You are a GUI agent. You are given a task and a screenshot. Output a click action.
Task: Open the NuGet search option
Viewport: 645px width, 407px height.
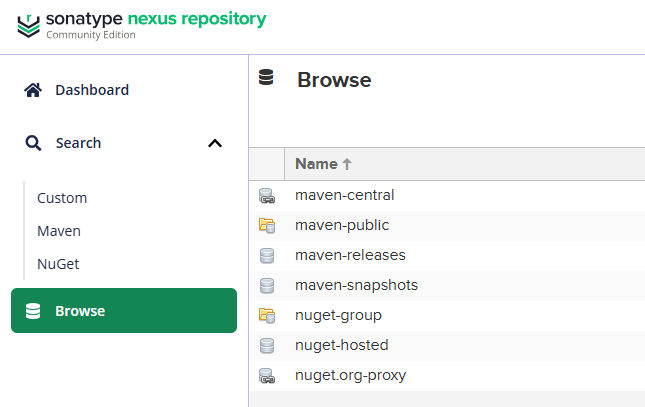click(58, 264)
